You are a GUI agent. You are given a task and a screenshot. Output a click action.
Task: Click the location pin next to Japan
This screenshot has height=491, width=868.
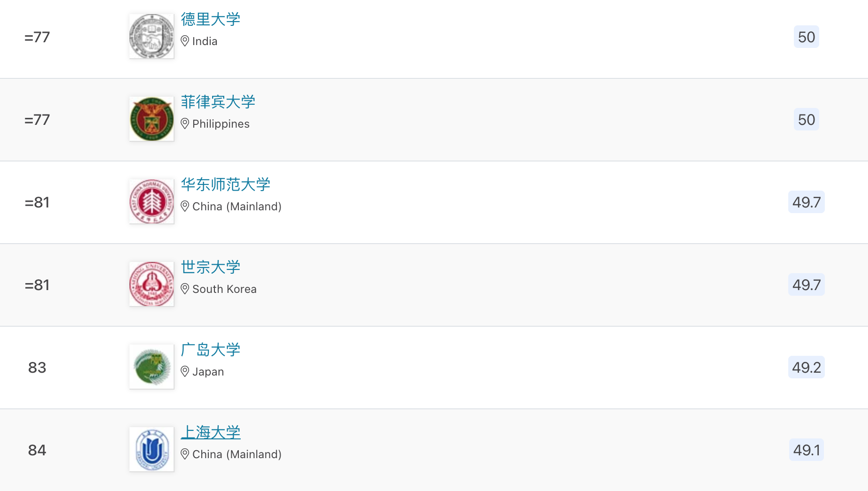click(184, 372)
